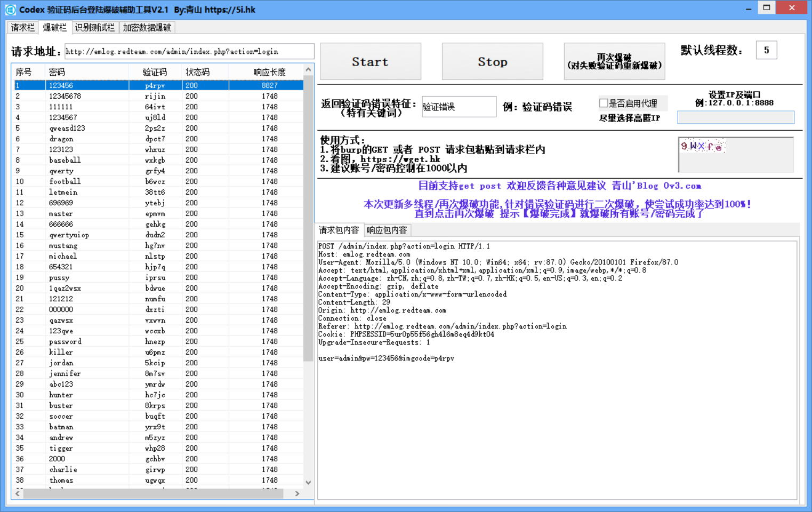Select row with password baseball
Image resolution: width=812 pixels, height=512 pixels.
click(x=158, y=160)
